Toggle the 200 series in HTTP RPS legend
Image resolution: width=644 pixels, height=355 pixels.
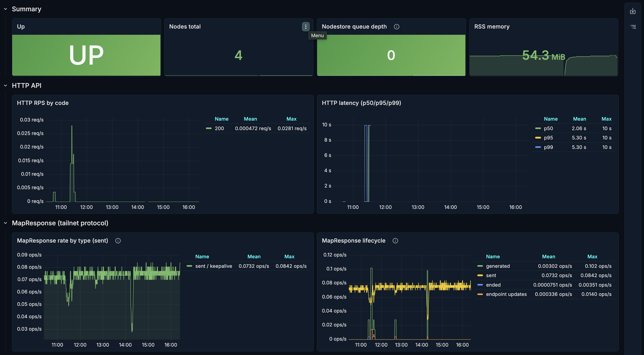tap(219, 129)
